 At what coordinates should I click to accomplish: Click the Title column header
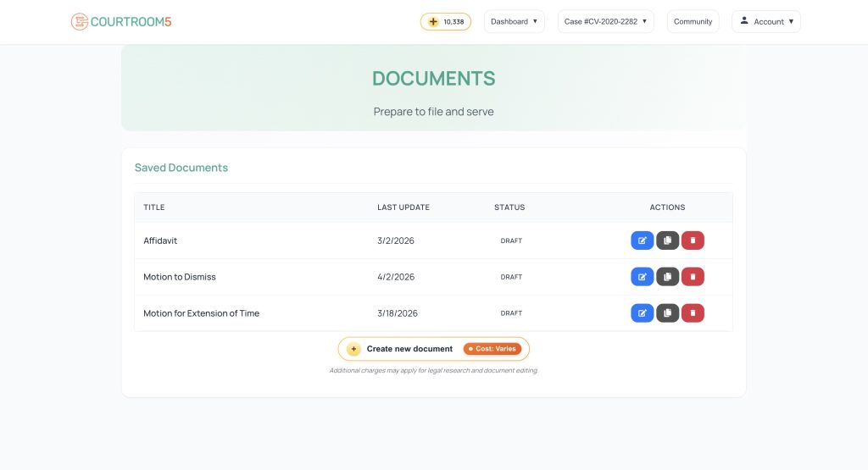(154, 207)
